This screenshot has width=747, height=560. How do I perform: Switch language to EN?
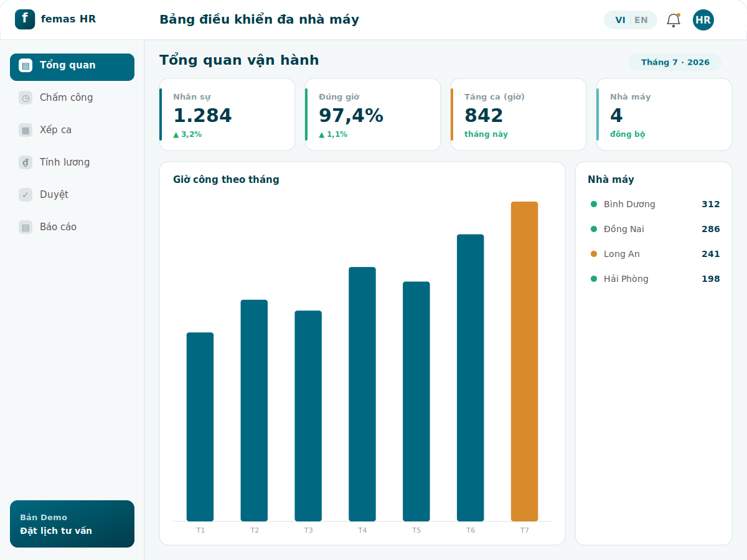(x=641, y=20)
